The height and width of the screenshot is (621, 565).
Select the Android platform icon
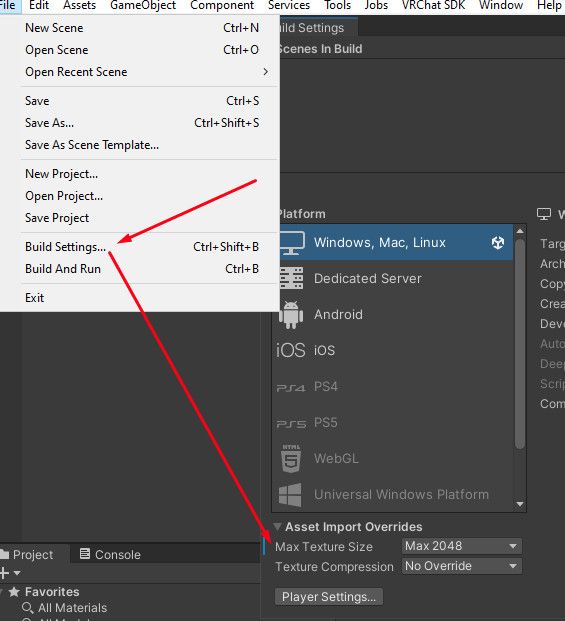click(x=291, y=314)
